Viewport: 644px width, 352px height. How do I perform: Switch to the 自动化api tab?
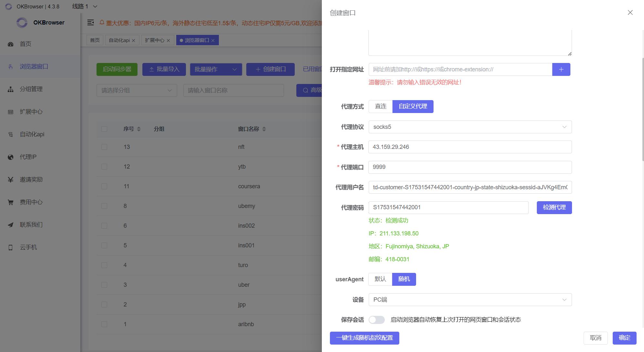[x=119, y=40]
